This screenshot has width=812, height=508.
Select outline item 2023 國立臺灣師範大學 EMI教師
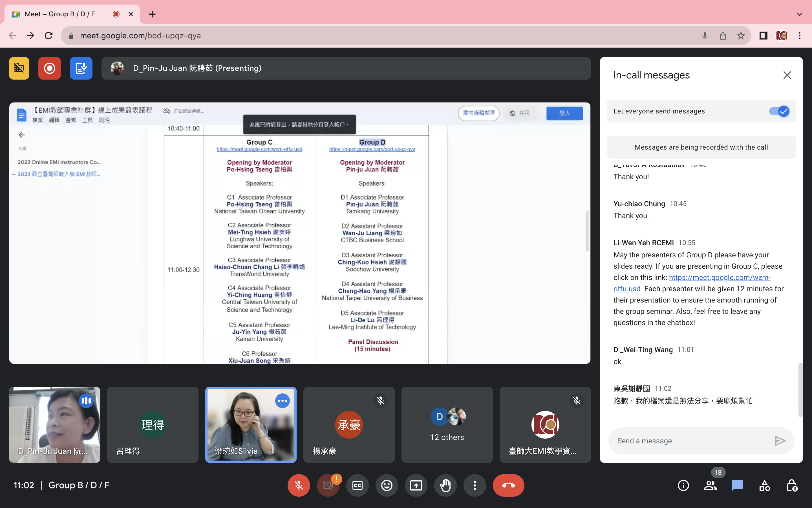pyautogui.click(x=59, y=174)
